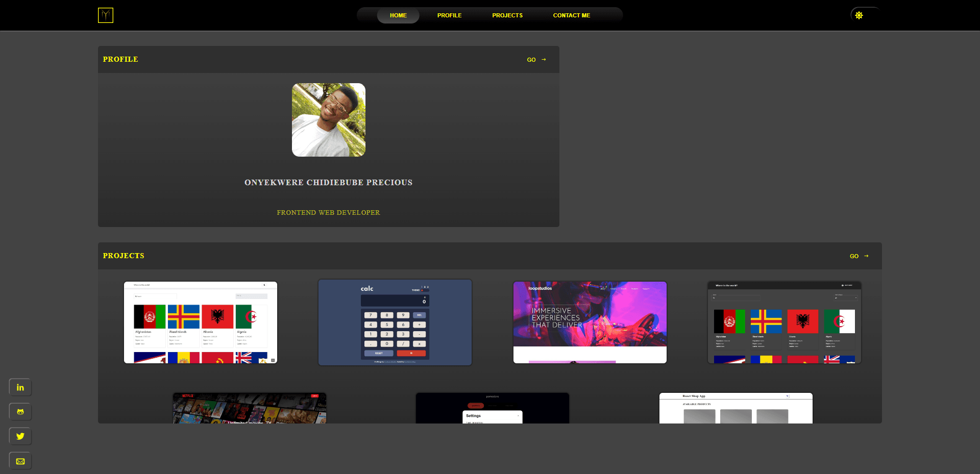Click the PROFILE section heading
The height and width of the screenshot is (474, 980).
[120, 59]
